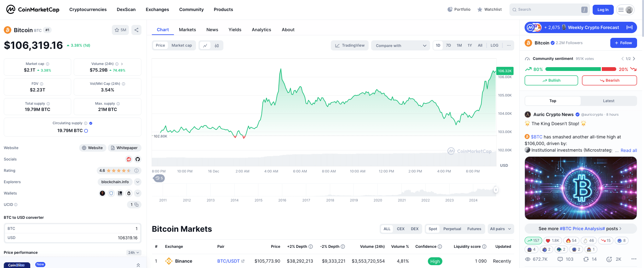The width and height of the screenshot is (644, 268).
Task: Click Read all on Auric post
Action: click(x=629, y=150)
